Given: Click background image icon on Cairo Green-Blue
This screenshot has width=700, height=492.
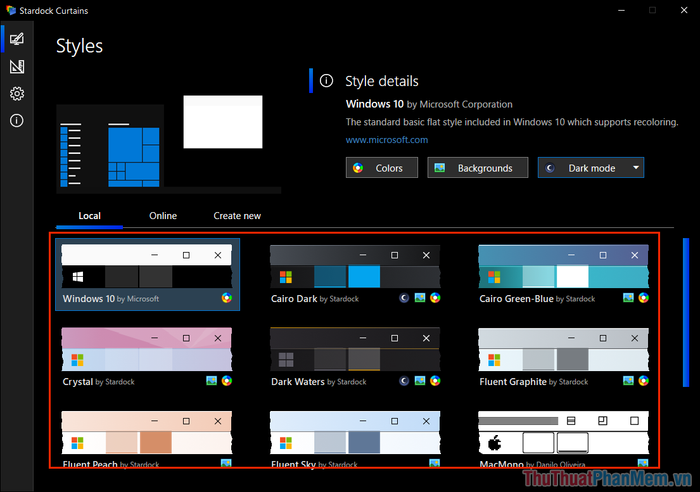Looking at the screenshot, I should pos(628,298).
